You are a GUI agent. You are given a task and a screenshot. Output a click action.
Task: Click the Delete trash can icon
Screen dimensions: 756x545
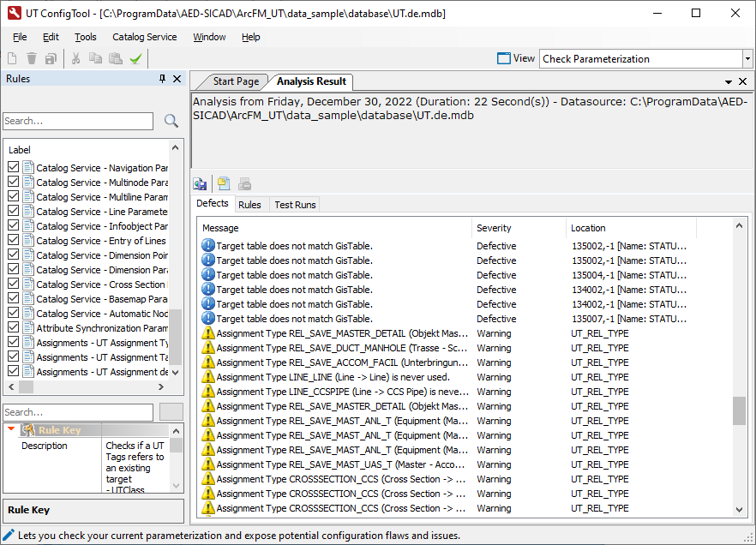[x=32, y=59]
